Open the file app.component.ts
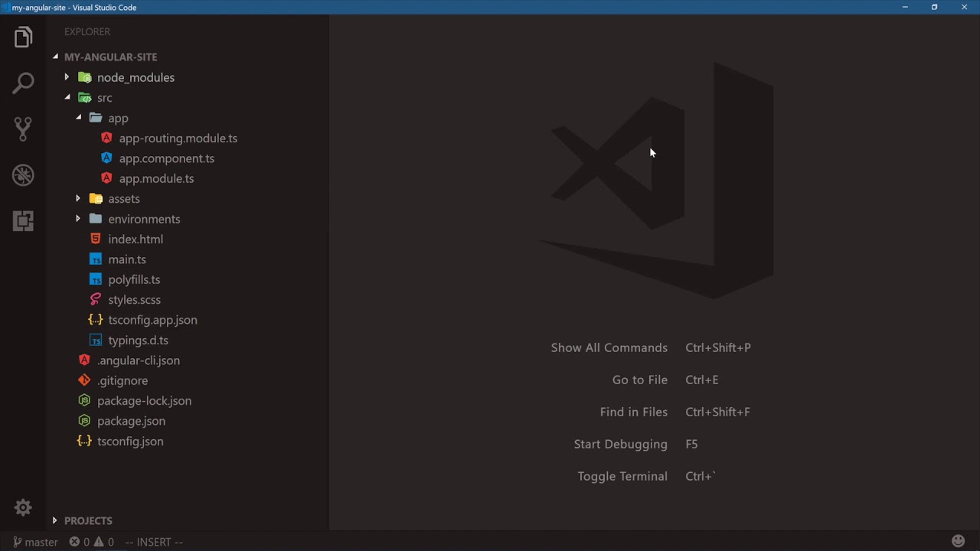Screen dimensions: 980x551 tap(167, 158)
